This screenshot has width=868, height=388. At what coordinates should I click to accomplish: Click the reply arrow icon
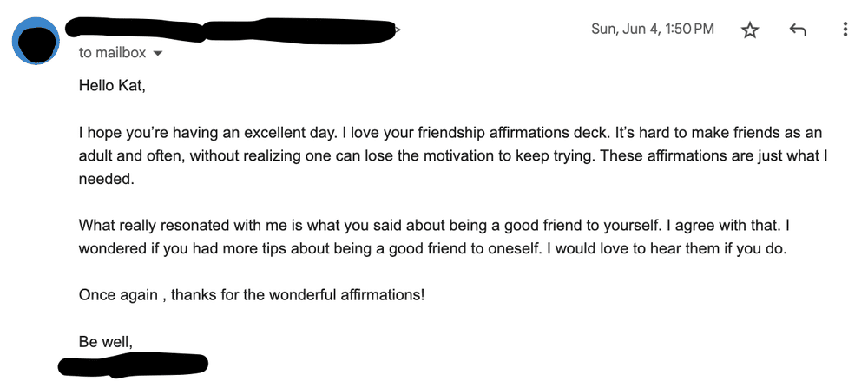(797, 30)
